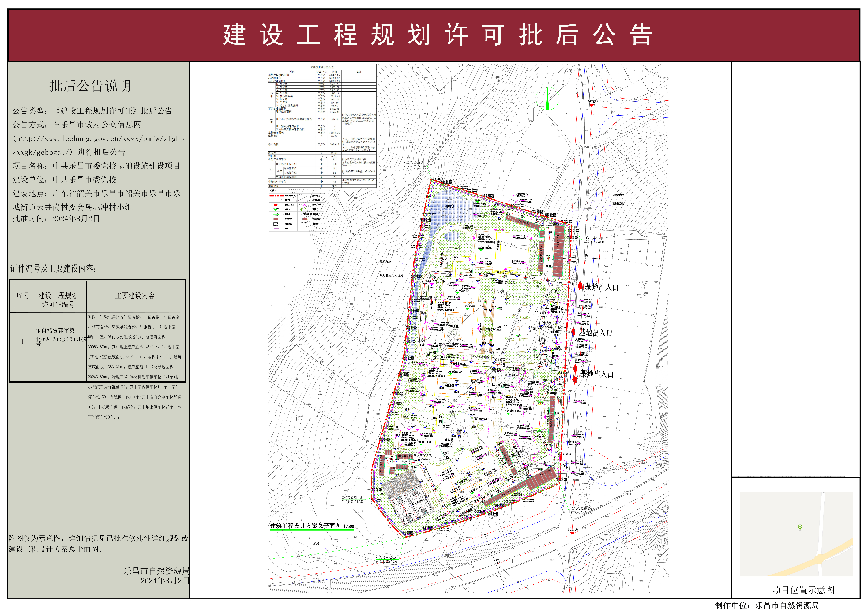Click the 公告类型 line
This screenshot has height=614, width=868.
(x=92, y=111)
